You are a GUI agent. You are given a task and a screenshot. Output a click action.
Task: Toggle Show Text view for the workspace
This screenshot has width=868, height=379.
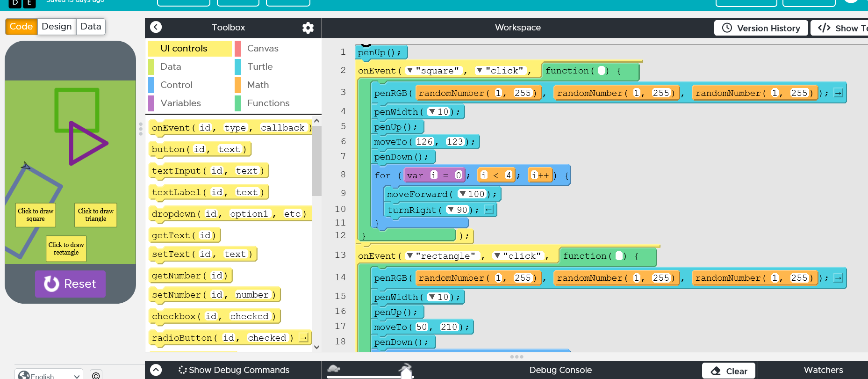[x=840, y=28]
